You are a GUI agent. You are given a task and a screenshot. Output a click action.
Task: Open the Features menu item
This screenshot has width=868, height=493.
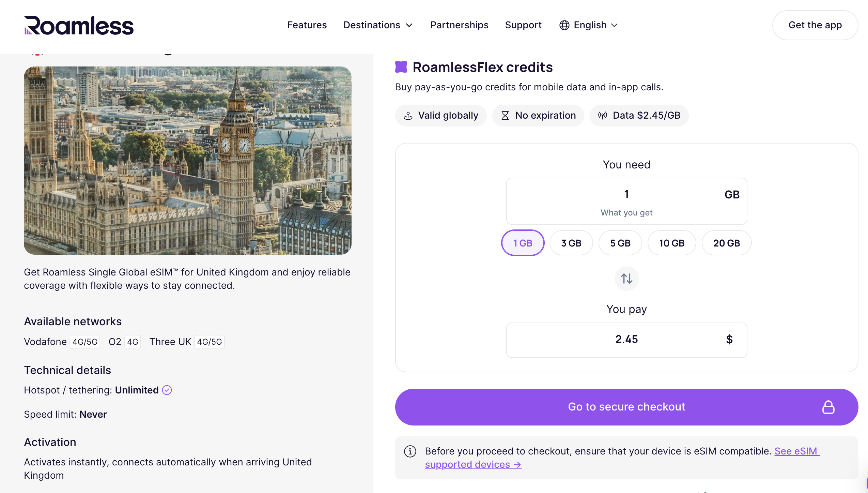pos(307,25)
